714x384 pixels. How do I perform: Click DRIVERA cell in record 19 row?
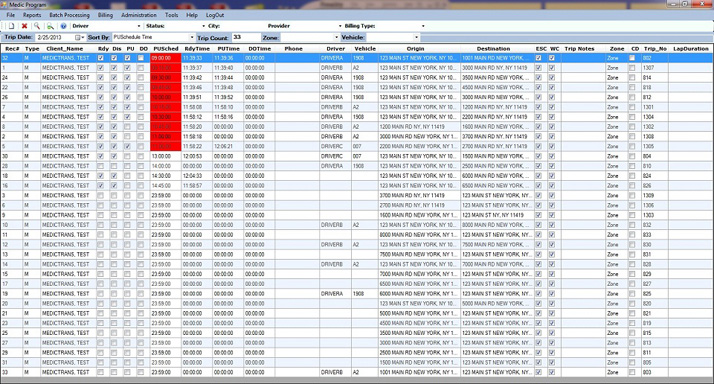(336, 294)
